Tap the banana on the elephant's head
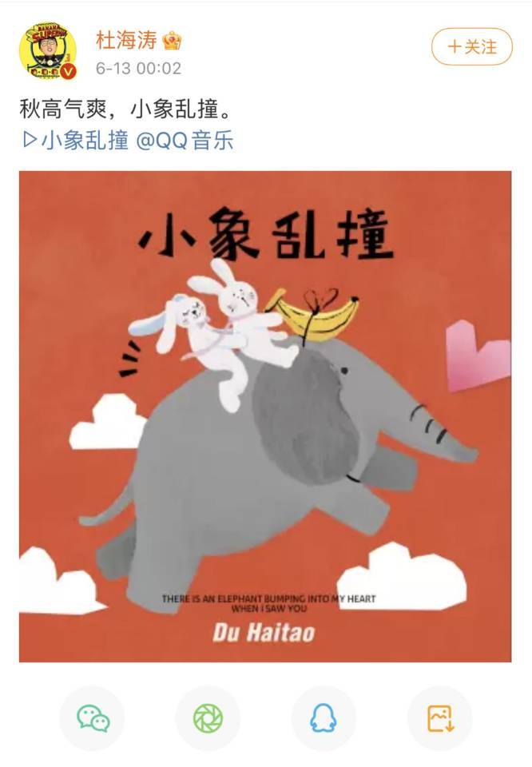Viewport: 532px width, 767px height. click(x=313, y=316)
